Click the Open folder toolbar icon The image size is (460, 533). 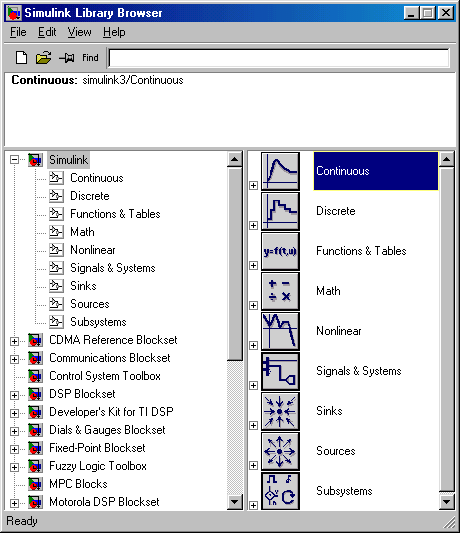pos(44,58)
